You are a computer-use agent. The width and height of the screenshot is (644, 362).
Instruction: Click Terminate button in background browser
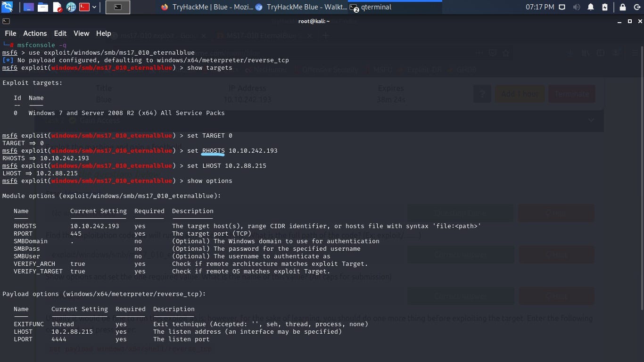[x=571, y=94]
